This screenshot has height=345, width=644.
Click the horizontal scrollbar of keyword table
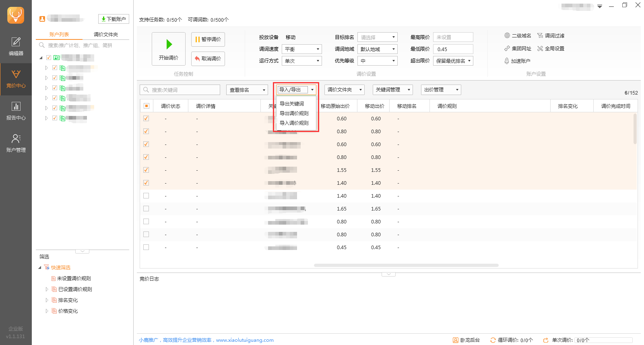pyautogui.click(x=406, y=265)
